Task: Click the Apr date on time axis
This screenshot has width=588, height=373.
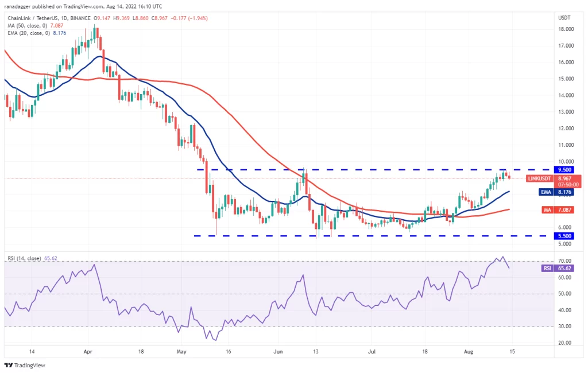Action: (x=88, y=352)
